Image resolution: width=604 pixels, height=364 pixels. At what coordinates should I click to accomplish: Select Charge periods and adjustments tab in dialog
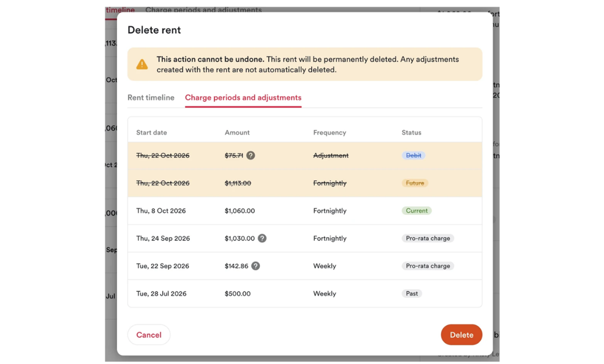[x=243, y=98]
